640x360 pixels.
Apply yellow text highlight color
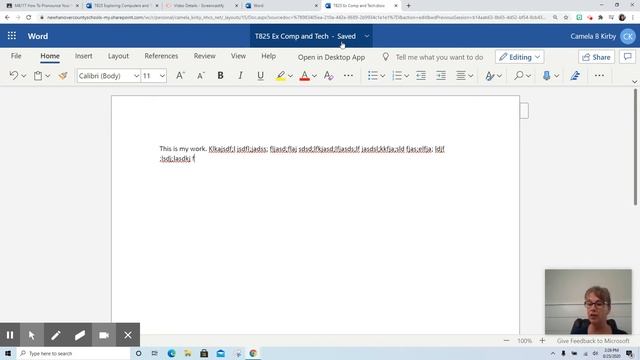click(x=280, y=76)
